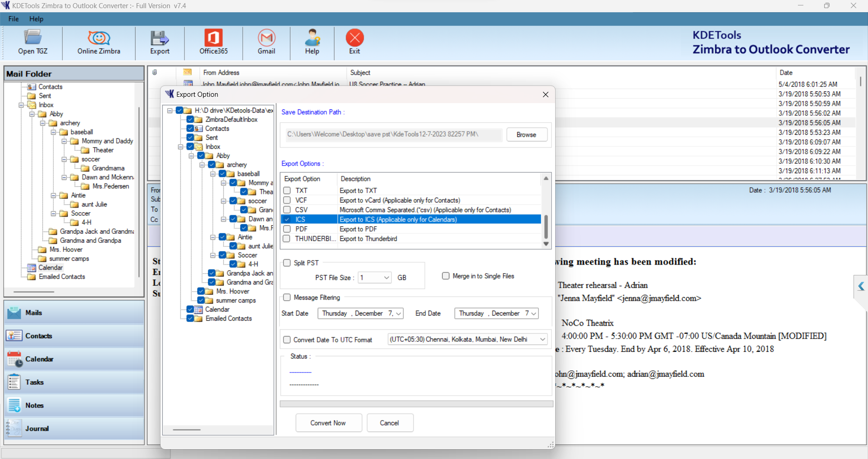868x459 pixels.
Task: Click the envelope column header icon
Action: click(188, 72)
